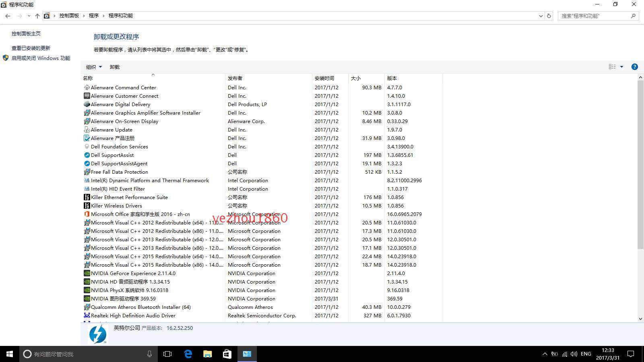Click the refresh button beside address bar

549,16
